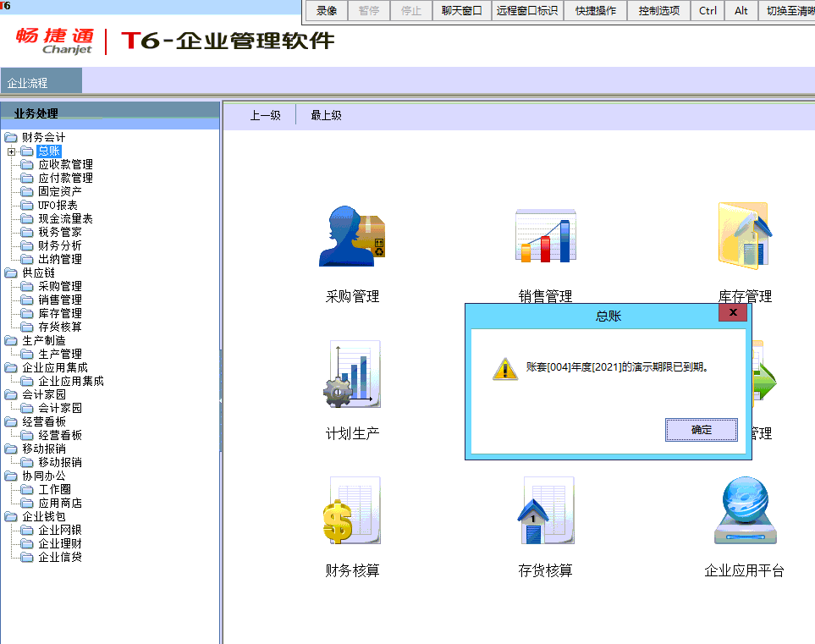
Task: Click the 应用商店 folder icon
Action: 27,504
